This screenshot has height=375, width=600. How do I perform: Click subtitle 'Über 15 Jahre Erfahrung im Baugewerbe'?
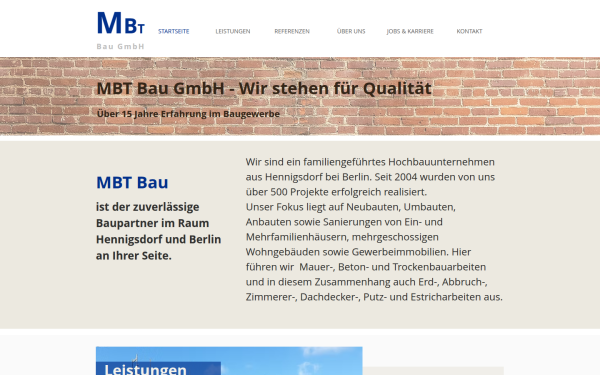(188, 114)
